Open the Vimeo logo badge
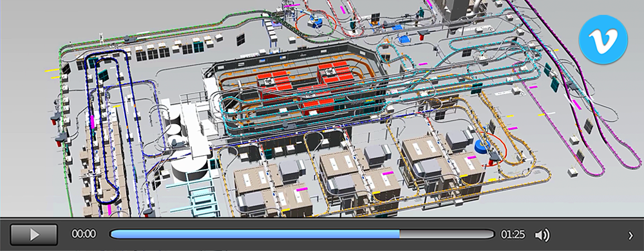 pos(603,39)
